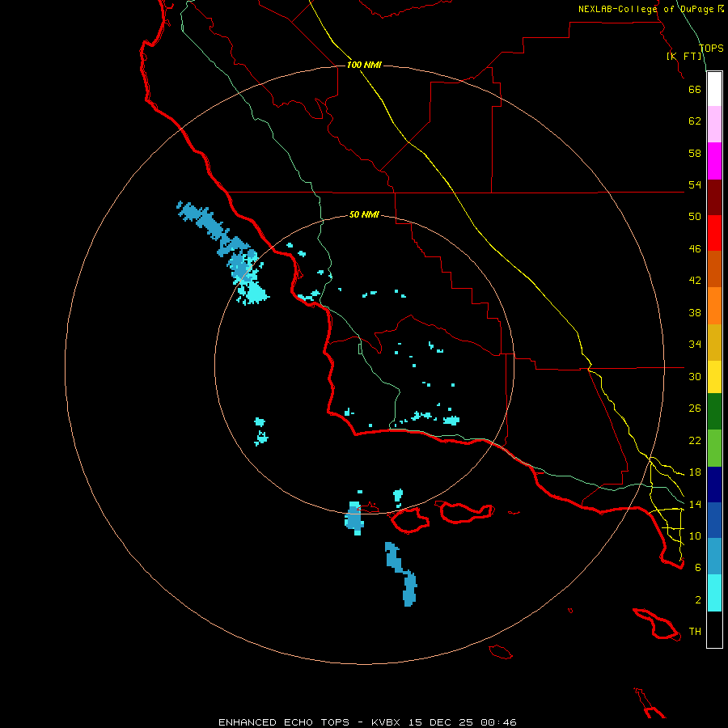Click the legend value 42

(x=695, y=281)
